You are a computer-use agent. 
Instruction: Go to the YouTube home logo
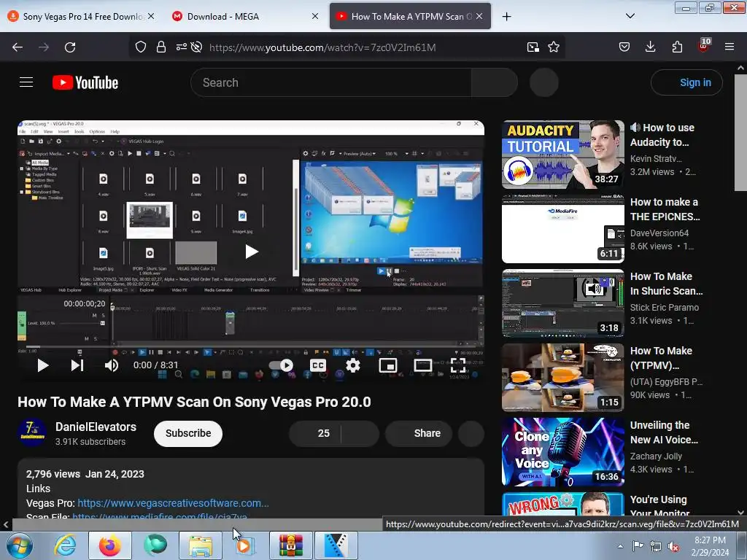click(x=85, y=82)
